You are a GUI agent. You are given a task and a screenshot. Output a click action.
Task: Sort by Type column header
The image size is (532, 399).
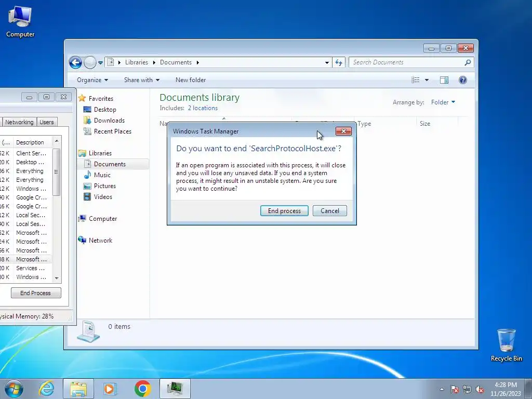[385, 124]
